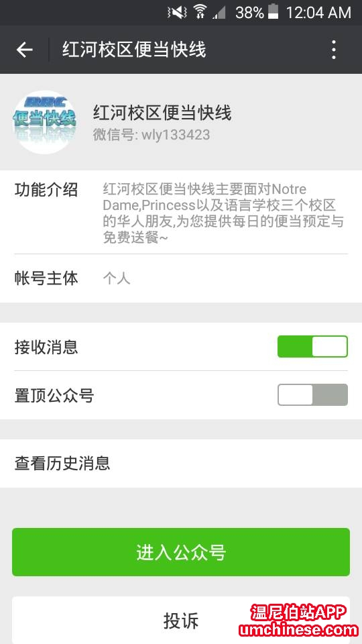Image resolution: width=362 pixels, height=644 pixels.
Task: Open the three-dot overflow menu
Action: [x=334, y=50]
